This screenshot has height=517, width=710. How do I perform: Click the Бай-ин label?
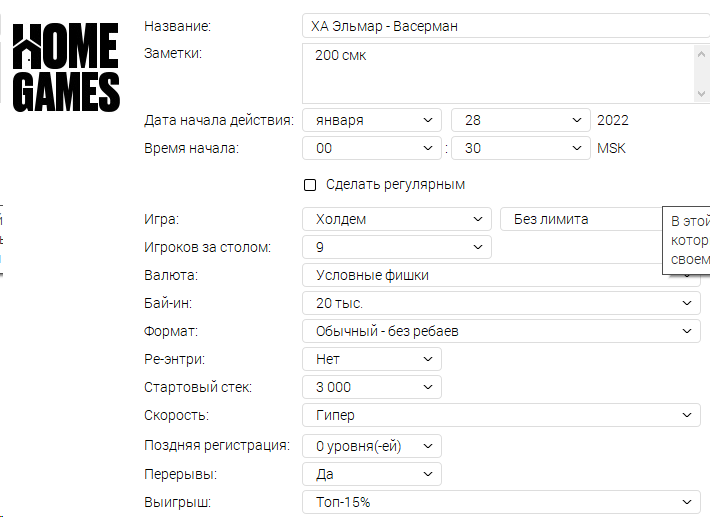pyautogui.click(x=168, y=303)
